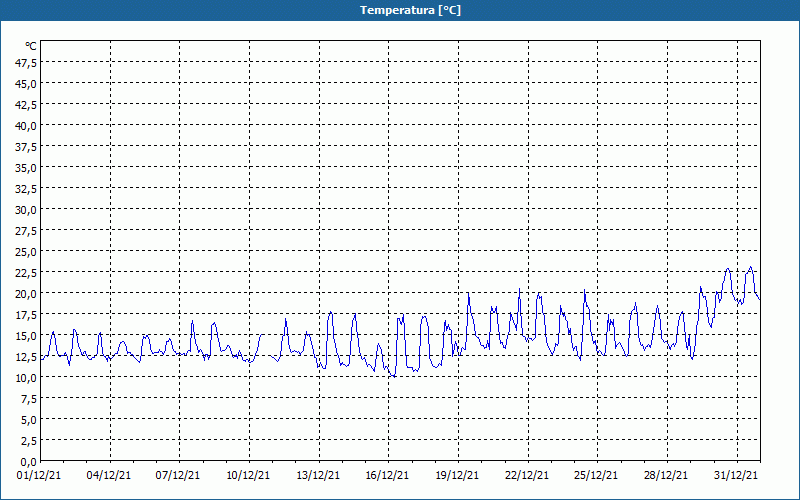Select the 0,0 y-axis label
800x500 pixels.
pyautogui.click(x=29, y=462)
